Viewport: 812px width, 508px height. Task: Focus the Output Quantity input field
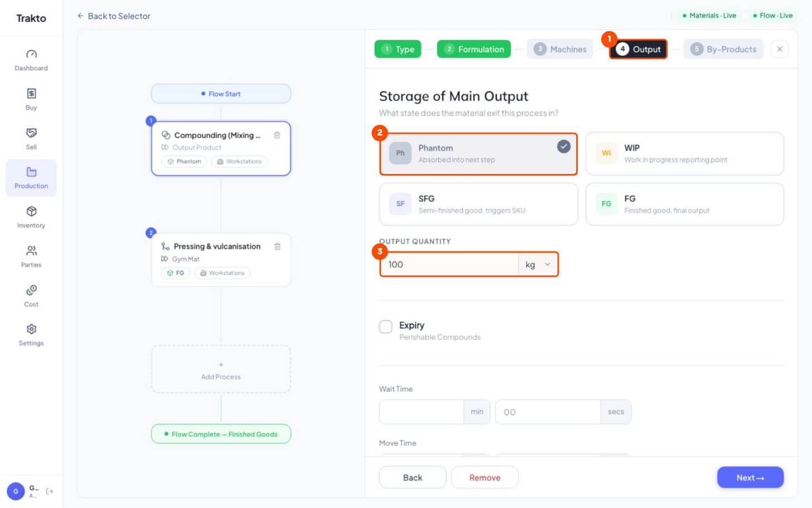point(449,264)
